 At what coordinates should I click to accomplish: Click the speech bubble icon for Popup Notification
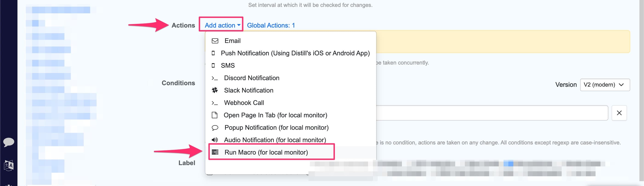tap(215, 128)
